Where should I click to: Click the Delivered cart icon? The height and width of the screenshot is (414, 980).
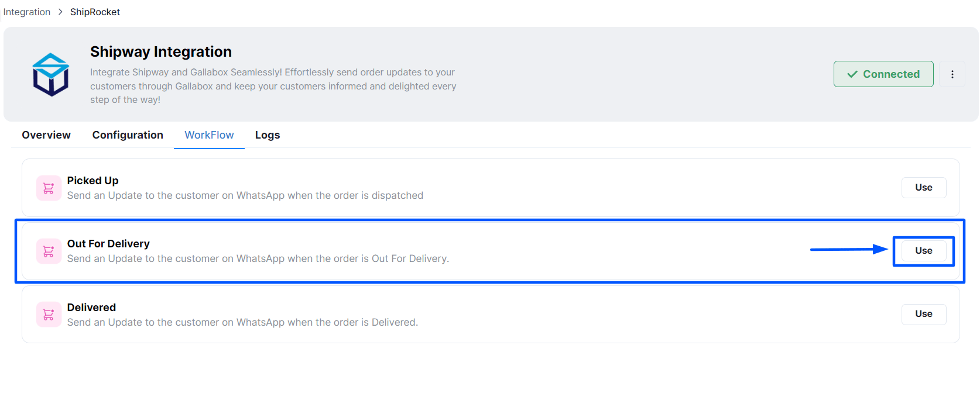pos(49,315)
